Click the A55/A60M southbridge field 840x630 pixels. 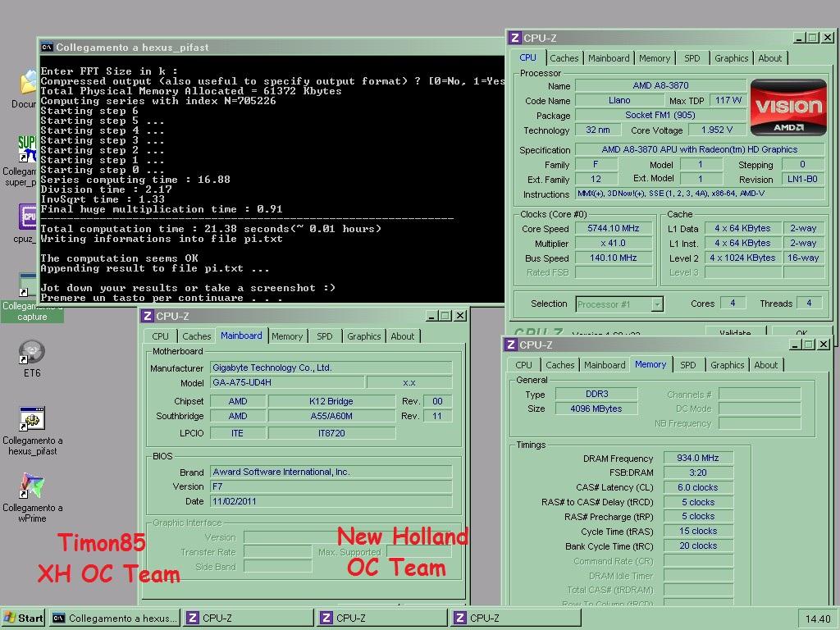point(331,416)
